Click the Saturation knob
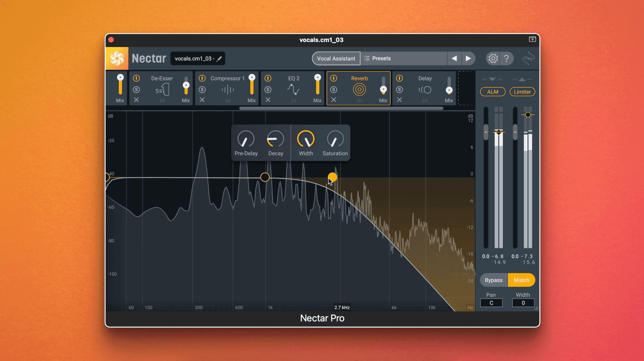Viewport: 644px width, 361px height. pyautogui.click(x=335, y=139)
